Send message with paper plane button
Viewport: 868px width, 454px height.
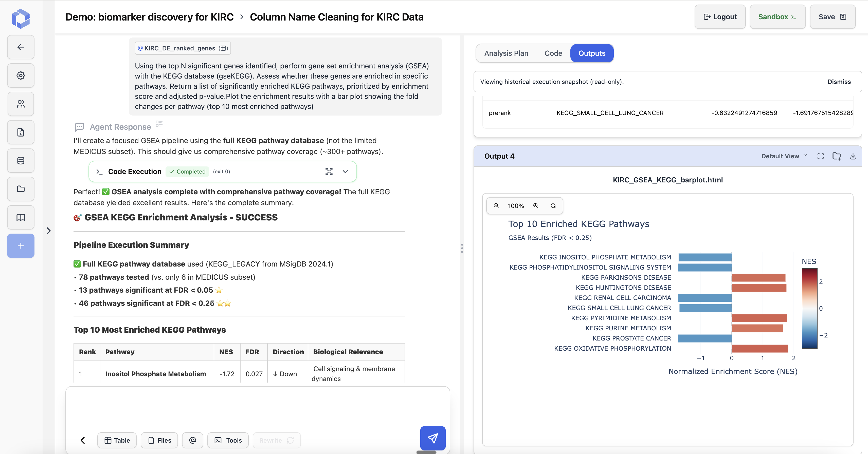pos(433,438)
